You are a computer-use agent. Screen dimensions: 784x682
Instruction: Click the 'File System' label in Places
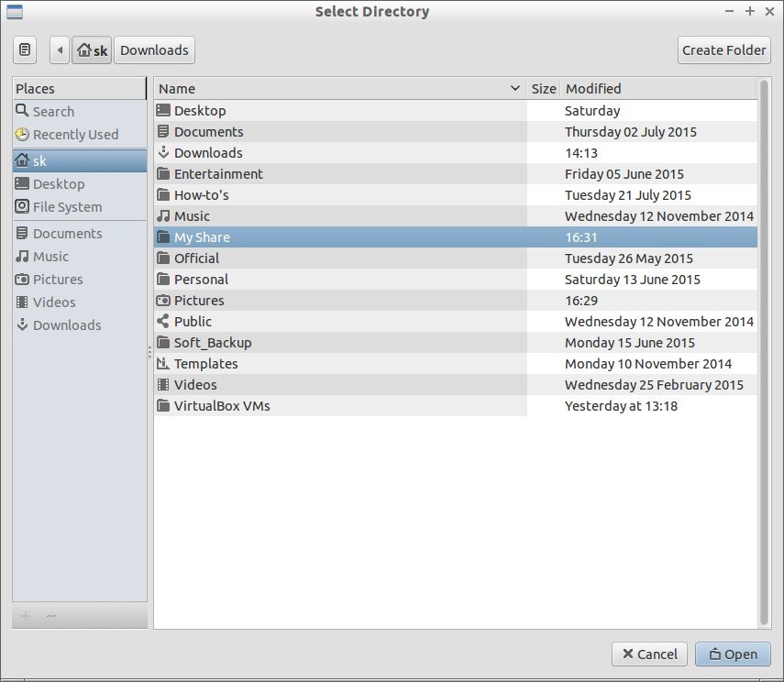[68, 207]
